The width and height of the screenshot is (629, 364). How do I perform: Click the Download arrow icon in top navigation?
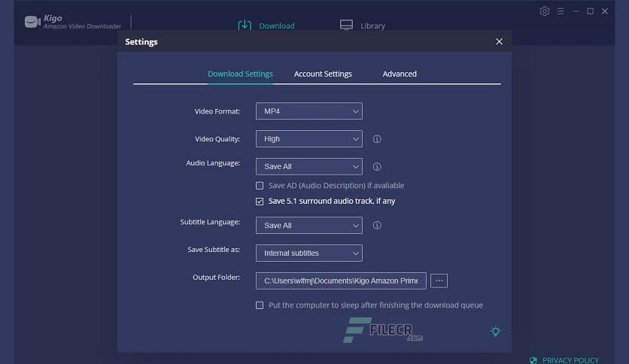[x=245, y=26]
